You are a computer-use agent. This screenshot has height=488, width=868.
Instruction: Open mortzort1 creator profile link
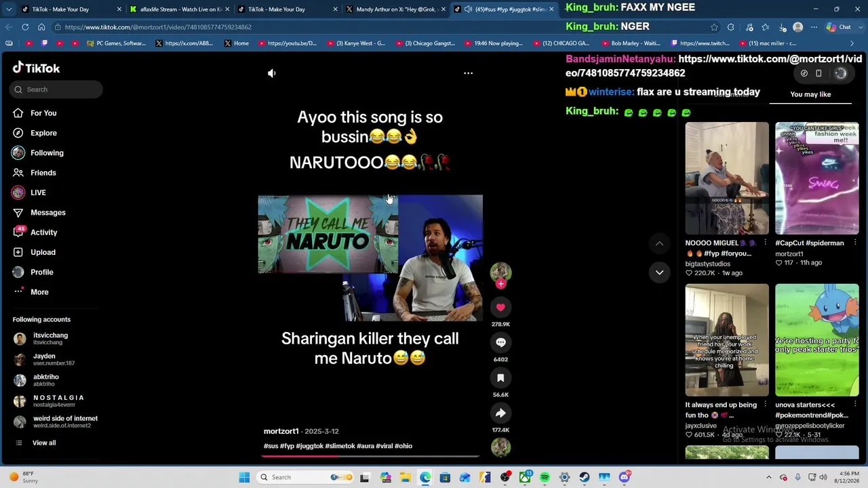281,431
